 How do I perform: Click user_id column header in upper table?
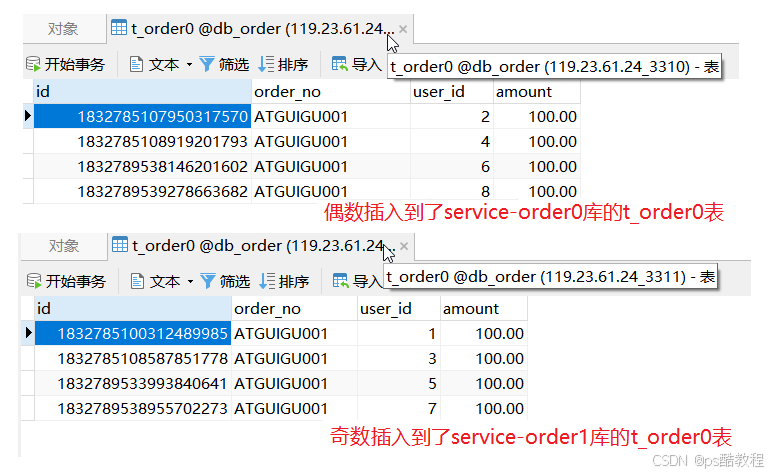pyautogui.click(x=452, y=92)
